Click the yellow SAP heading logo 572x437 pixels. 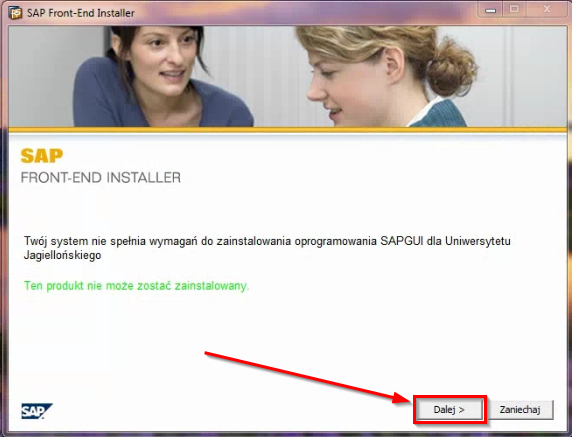pyautogui.click(x=42, y=156)
